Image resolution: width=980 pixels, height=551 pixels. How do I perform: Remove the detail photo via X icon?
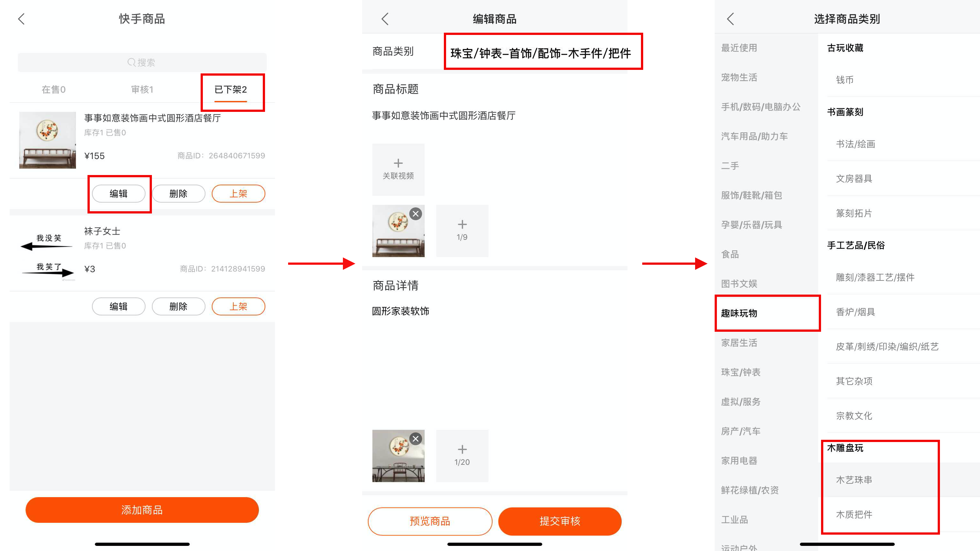(415, 439)
